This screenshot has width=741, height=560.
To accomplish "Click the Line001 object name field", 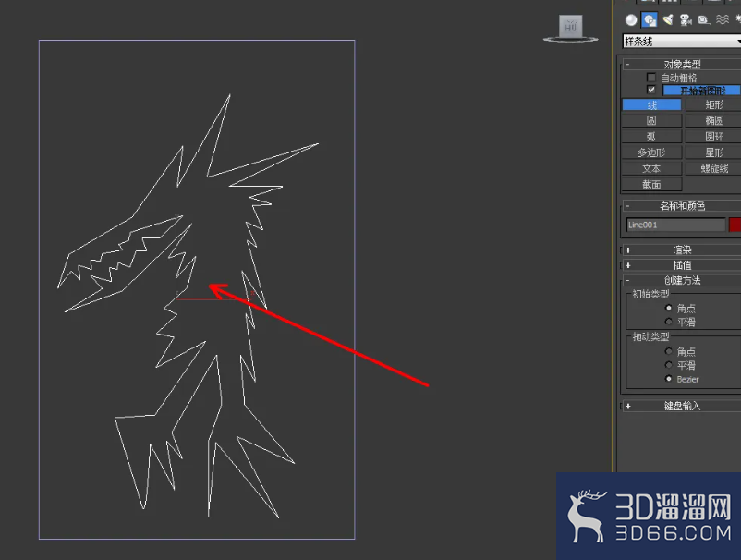I will click(675, 225).
